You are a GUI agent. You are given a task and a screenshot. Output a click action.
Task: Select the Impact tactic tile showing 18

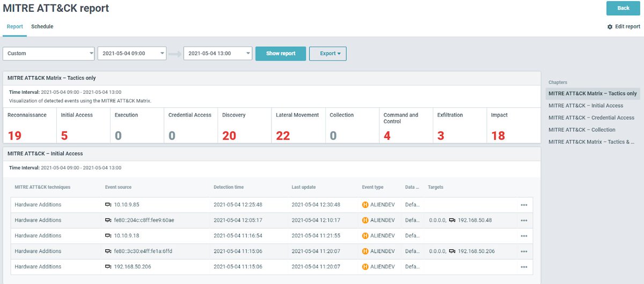pos(513,125)
